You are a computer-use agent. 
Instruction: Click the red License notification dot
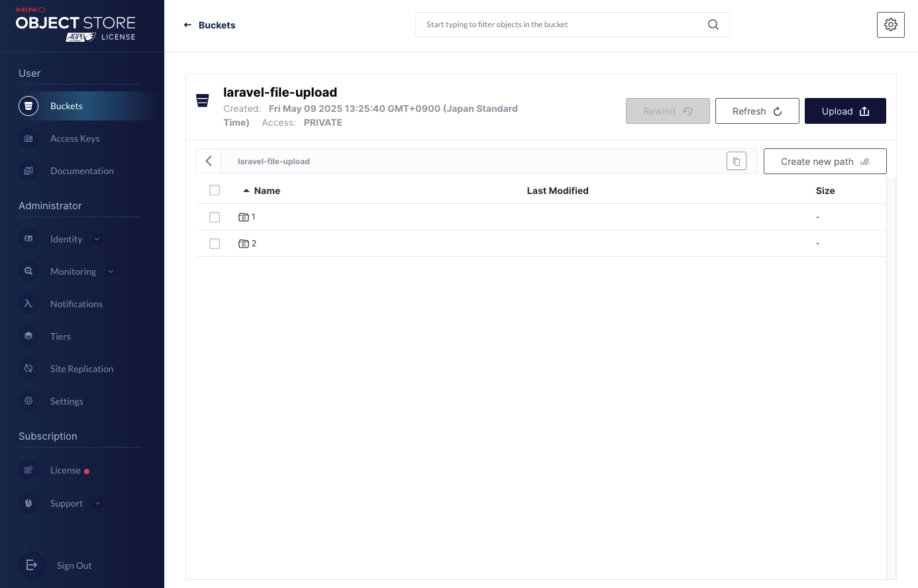[x=87, y=471]
